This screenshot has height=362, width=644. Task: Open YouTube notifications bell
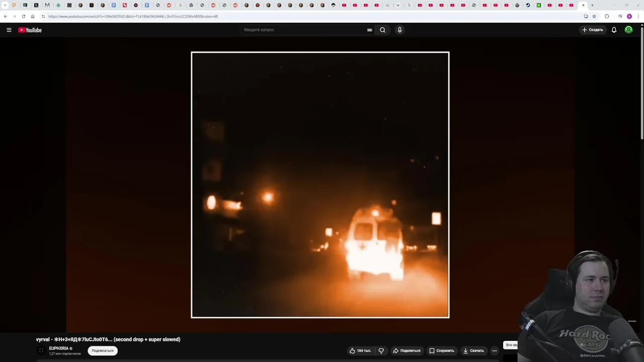pyautogui.click(x=614, y=30)
